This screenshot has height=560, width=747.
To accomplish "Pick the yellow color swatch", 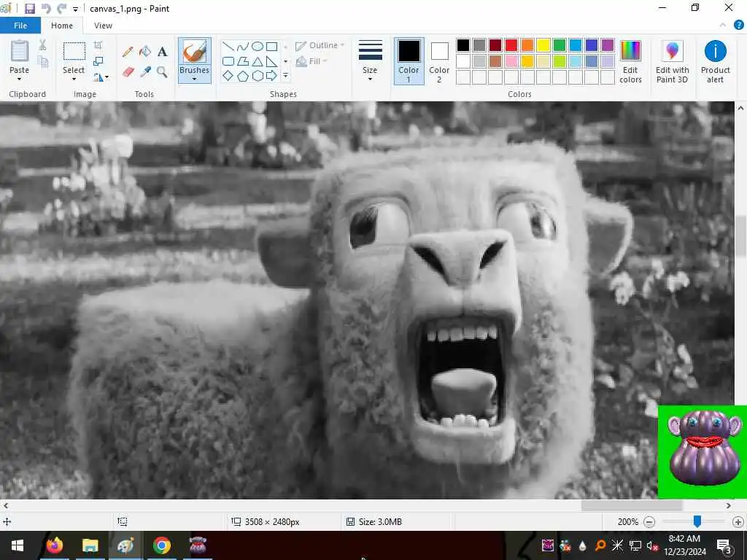I will (543, 45).
